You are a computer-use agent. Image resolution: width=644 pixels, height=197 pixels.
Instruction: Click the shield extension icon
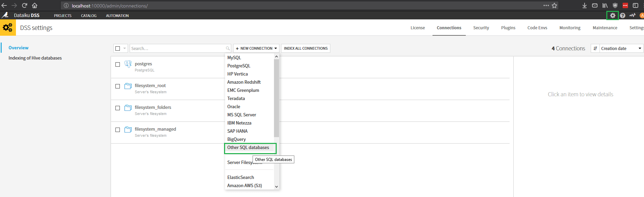coord(615,5)
